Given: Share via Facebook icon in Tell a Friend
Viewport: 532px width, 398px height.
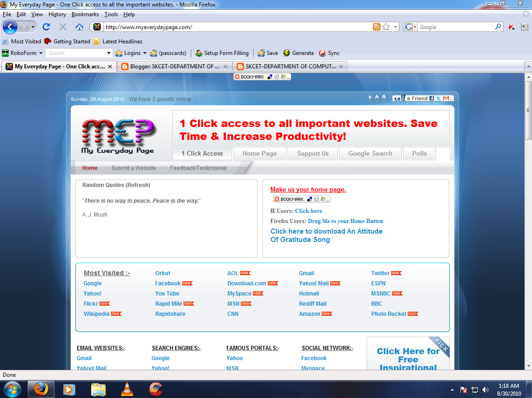Looking at the screenshot, I should pos(432,98).
